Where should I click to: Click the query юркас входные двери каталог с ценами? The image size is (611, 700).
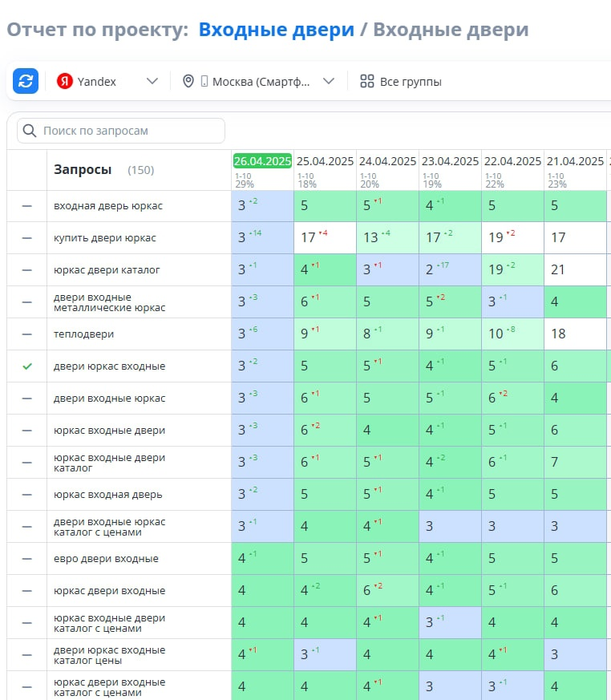pyautogui.click(x=109, y=623)
